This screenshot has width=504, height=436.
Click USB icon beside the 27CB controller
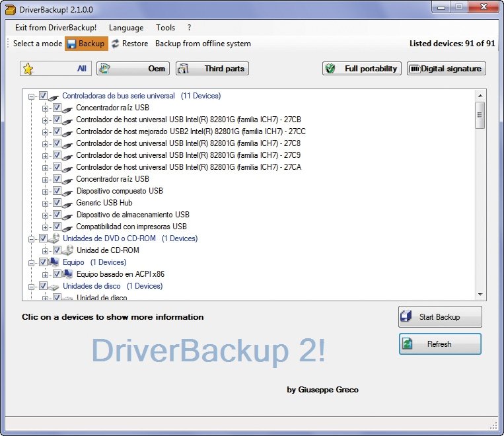pos(67,121)
